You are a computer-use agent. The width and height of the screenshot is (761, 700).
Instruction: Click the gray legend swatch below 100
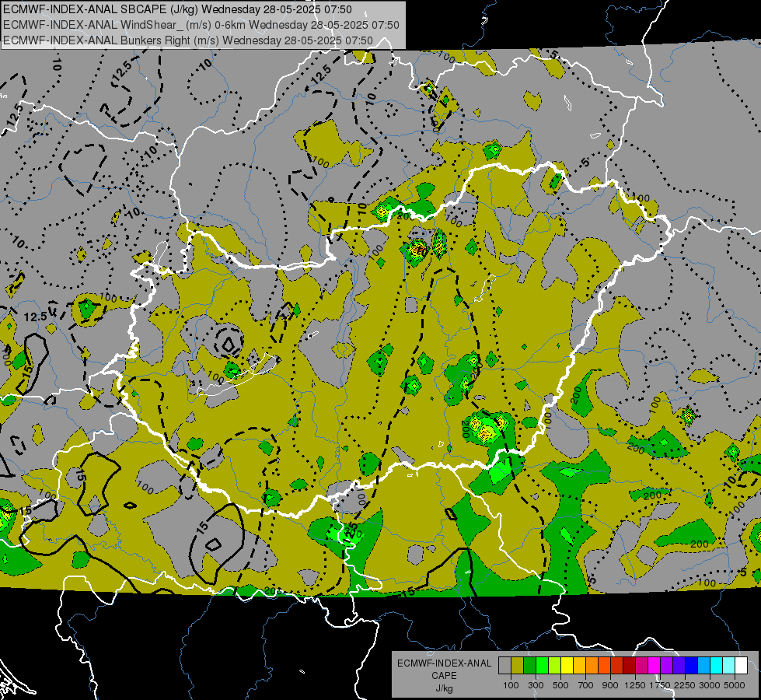[x=504, y=665]
